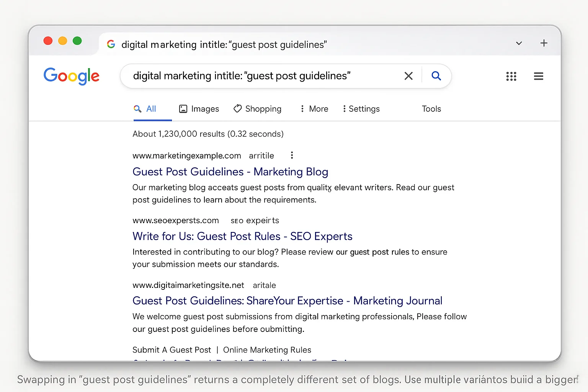Click the Google favicon in the address bar
Image resolution: width=588 pixels, height=392 pixels.
point(111,44)
